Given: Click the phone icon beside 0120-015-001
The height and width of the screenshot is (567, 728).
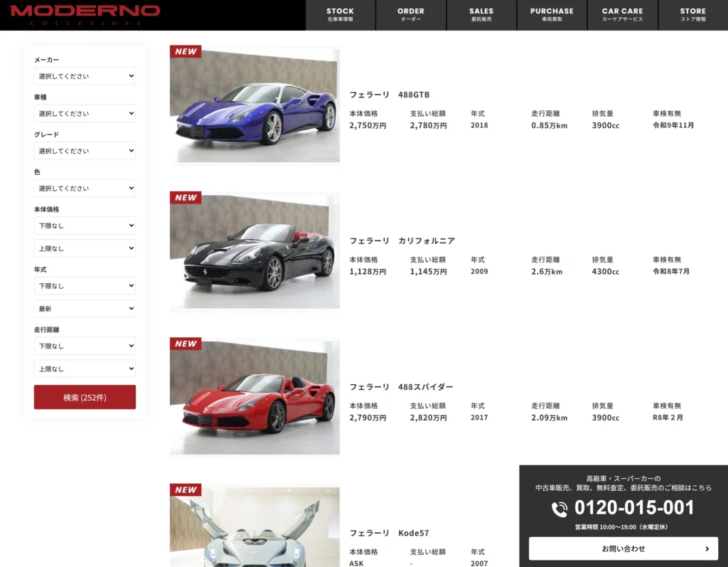Looking at the screenshot, I should pos(560,509).
